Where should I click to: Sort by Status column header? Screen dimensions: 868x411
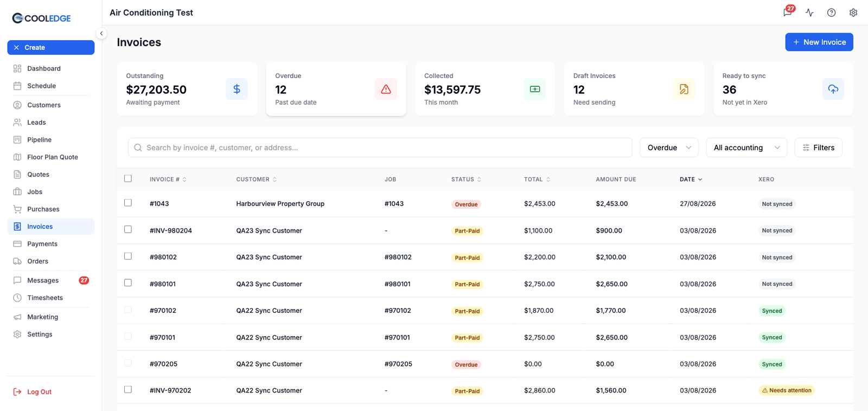[467, 179]
